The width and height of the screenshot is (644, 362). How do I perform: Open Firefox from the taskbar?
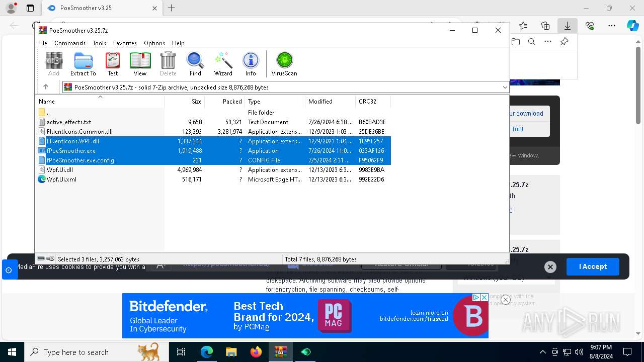256,352
